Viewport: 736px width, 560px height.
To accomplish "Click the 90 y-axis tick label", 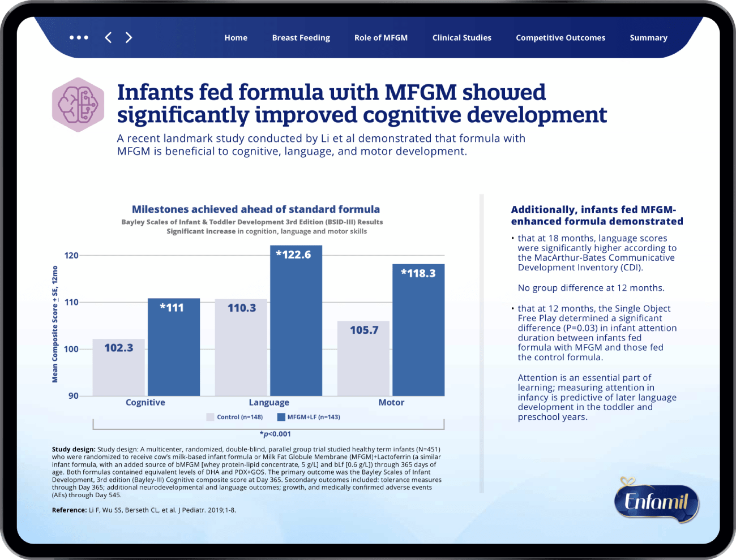I will click(x=74, y=396).
